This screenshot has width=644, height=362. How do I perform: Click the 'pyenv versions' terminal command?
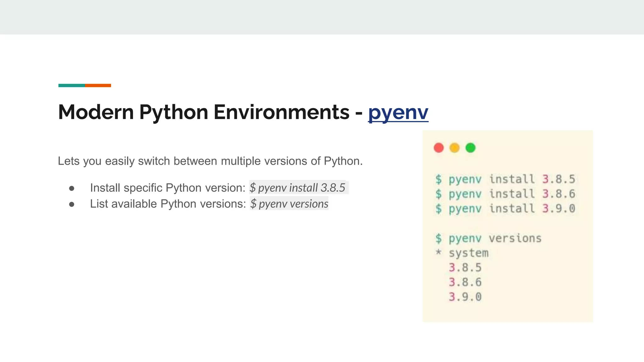[x=494, y=239]
